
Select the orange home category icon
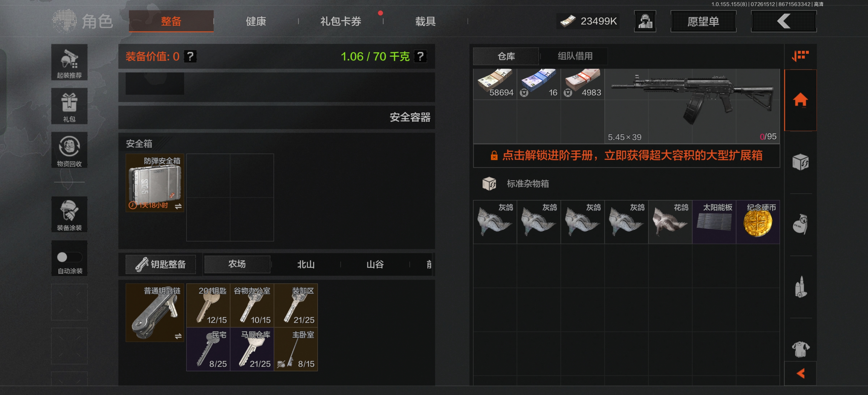[x=800, y=100]
